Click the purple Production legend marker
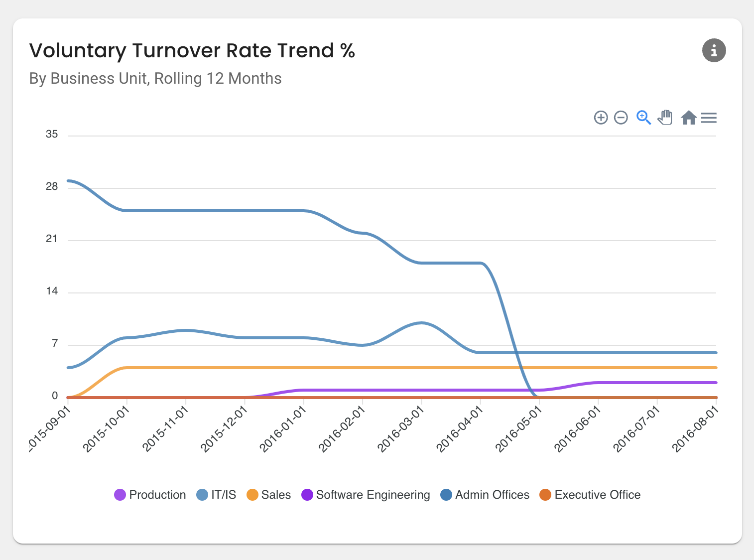Image resolution: width=754 pixels, height=560 pixels. point(120,495)
